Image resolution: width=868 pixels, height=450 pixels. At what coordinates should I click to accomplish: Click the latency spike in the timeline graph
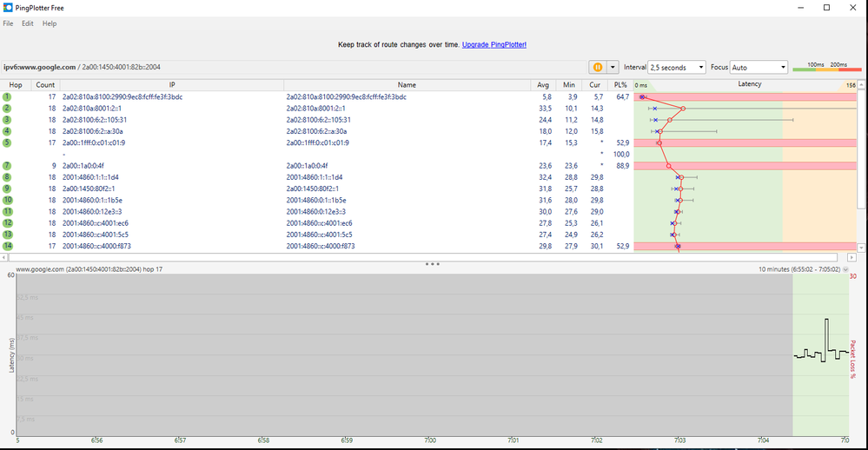click(x=827, y=334)
